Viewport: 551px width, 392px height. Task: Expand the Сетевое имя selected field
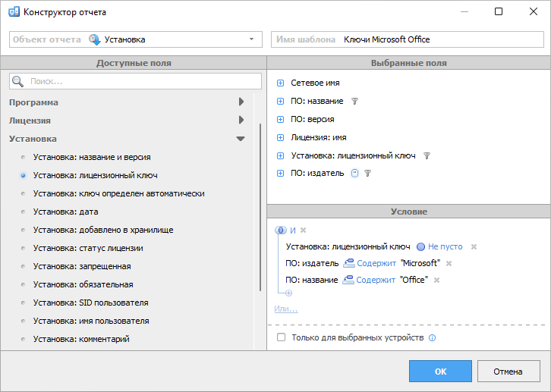pos(281,83)
